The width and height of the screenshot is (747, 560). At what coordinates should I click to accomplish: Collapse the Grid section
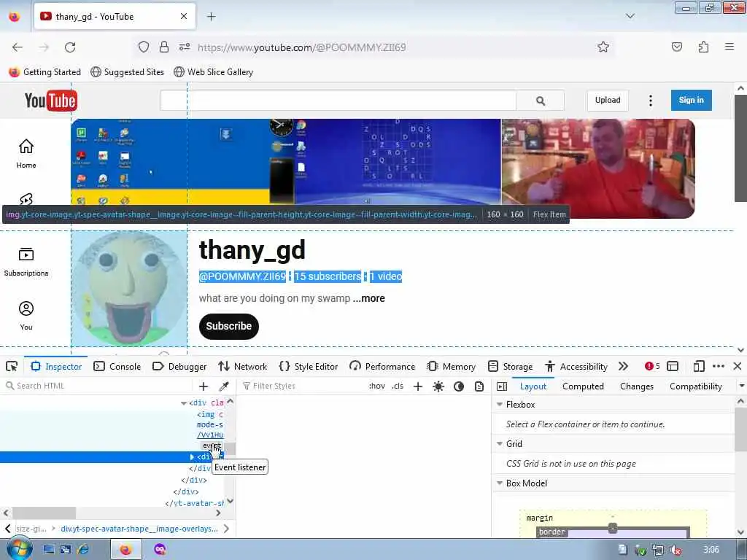pos(500,444)
